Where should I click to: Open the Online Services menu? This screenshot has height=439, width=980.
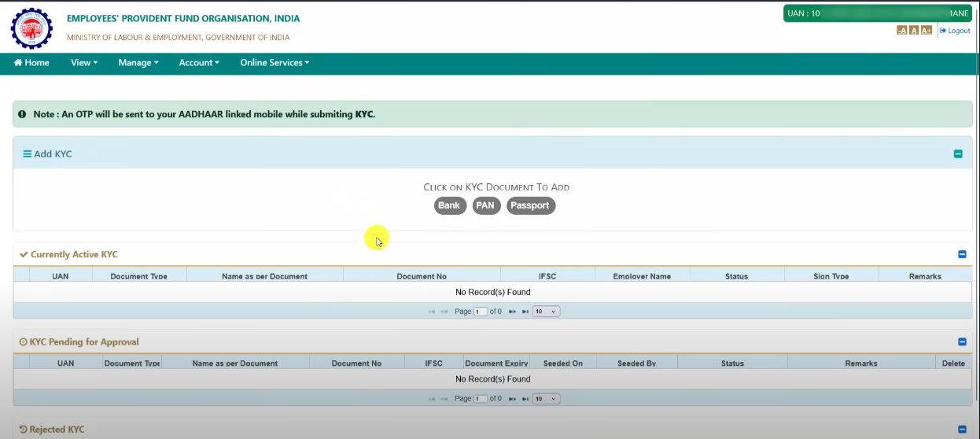tap(274, 63)
